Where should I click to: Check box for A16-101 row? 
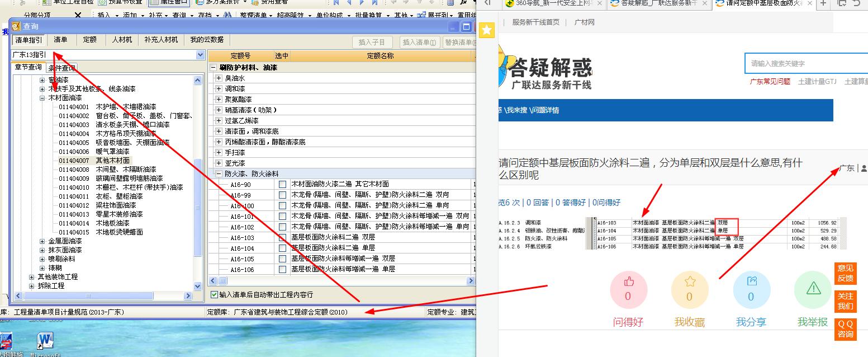click(x=282, y=216)
